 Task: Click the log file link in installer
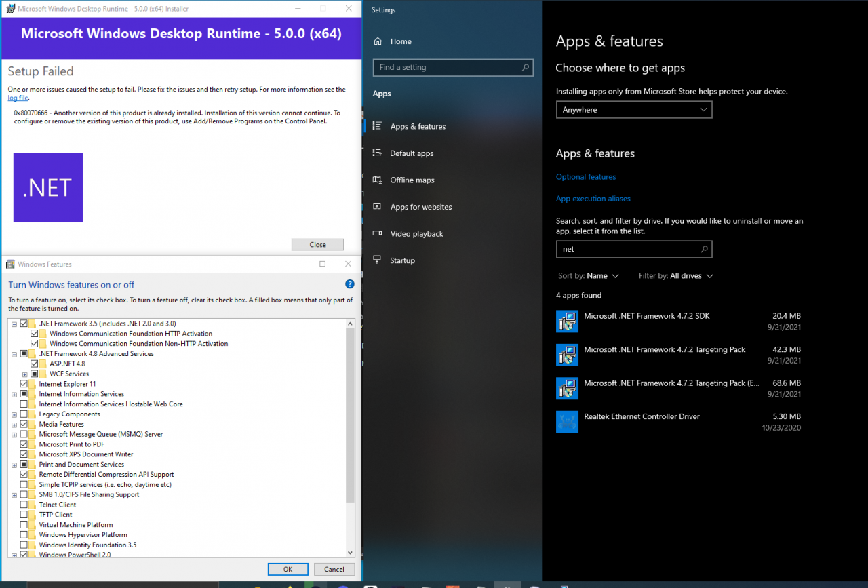18,98
